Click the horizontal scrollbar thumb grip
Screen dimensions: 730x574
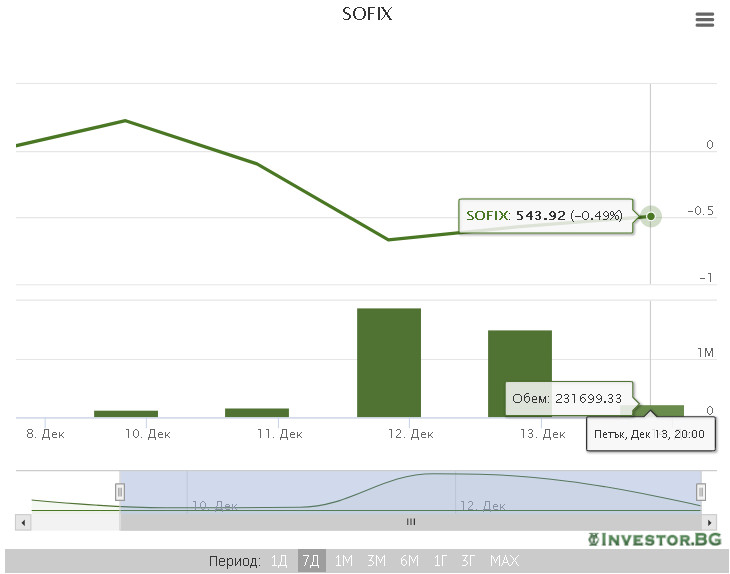410,522
